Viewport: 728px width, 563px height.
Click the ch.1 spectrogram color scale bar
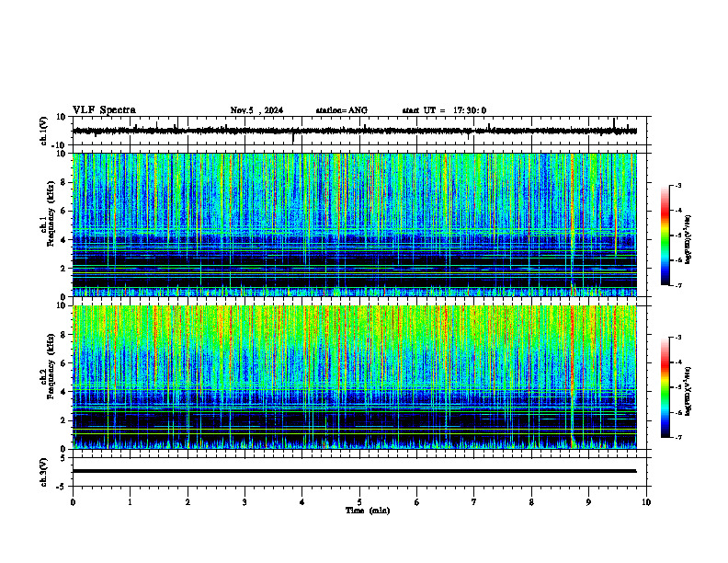[x=665, y=236]
